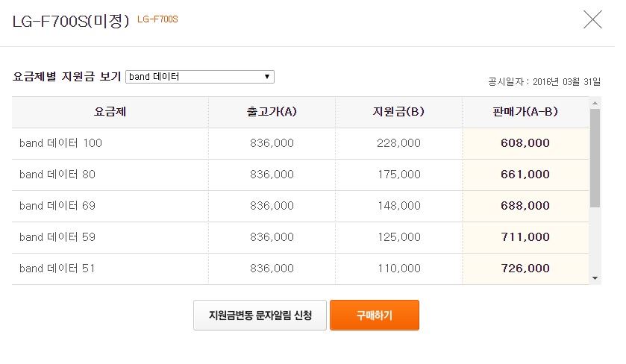Screen dimensions: 626x364
Task: Click 지원금변동 문자알림 신청 button
Action: (260, 316)
